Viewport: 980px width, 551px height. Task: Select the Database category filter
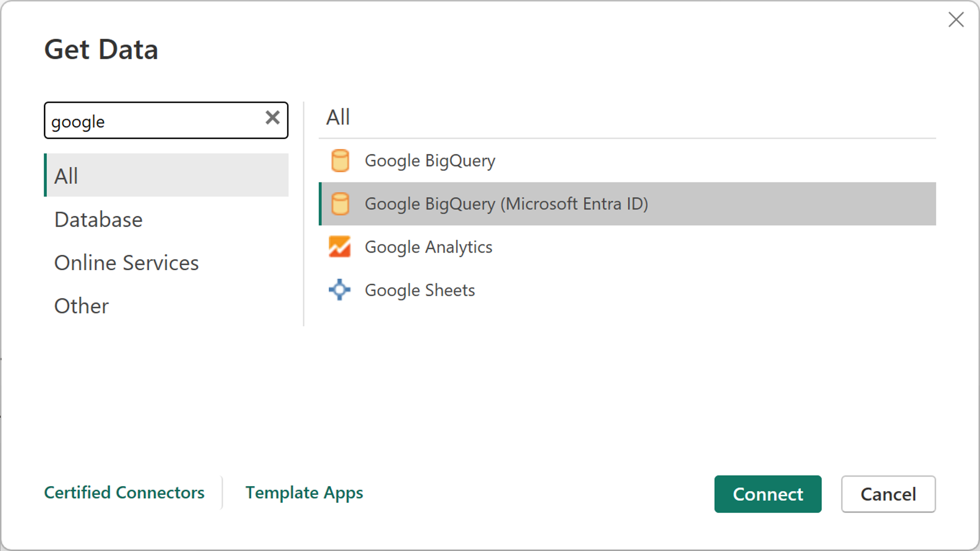pyautogui.click(x=98, y=219)
